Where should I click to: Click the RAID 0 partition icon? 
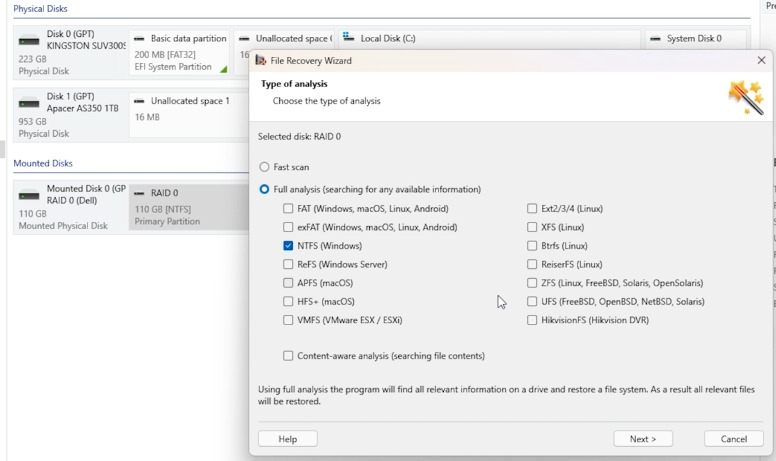[139, 193]
